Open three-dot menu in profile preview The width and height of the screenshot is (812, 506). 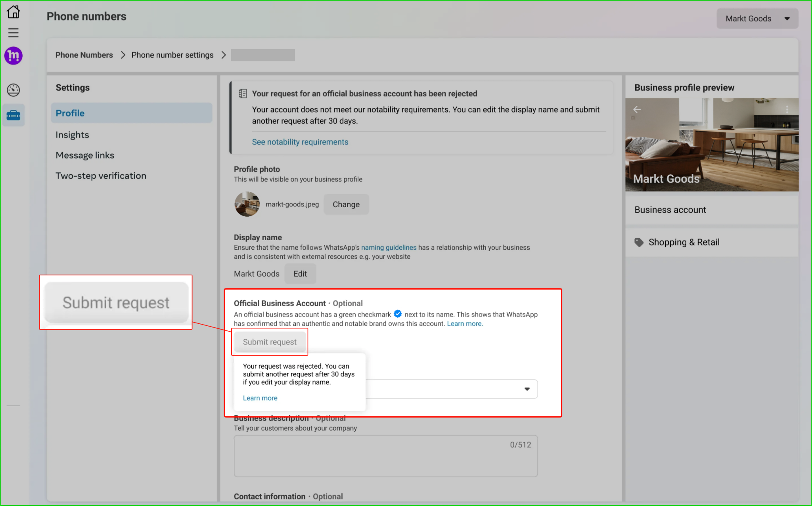(x=787, y=109)
